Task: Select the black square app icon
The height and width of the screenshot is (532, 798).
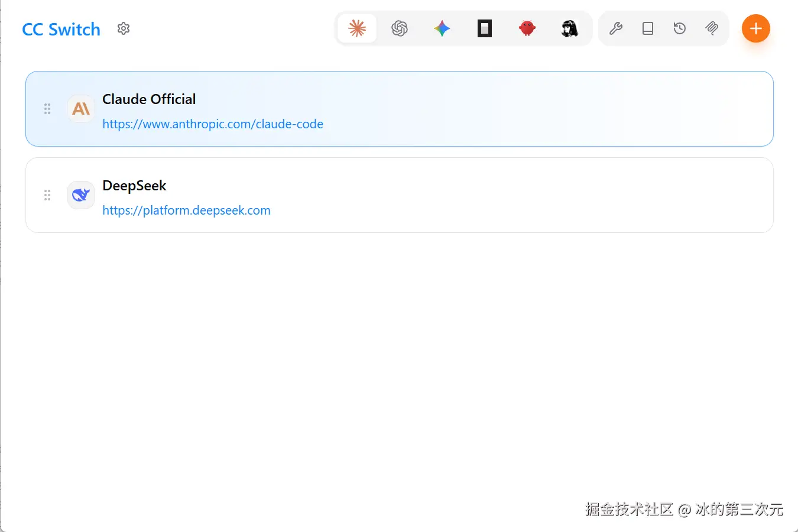Action: pyautogui.click(x=485, y=28)
